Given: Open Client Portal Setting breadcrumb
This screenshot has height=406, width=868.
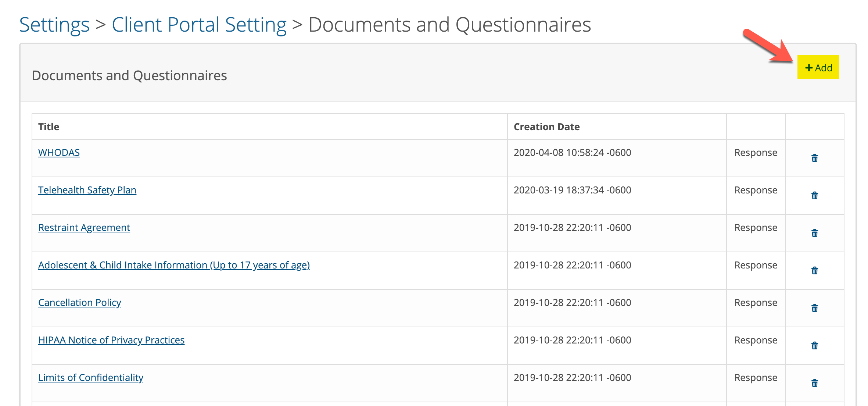Looking at the screenshot, I should click(199, 25).
